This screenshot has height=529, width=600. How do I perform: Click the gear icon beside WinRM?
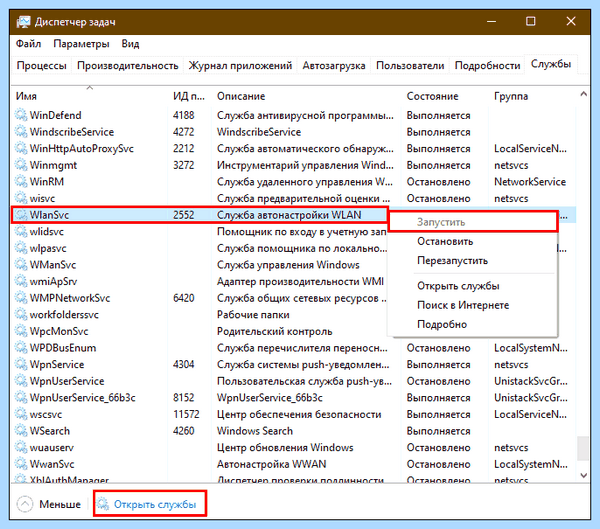(21, 181)
